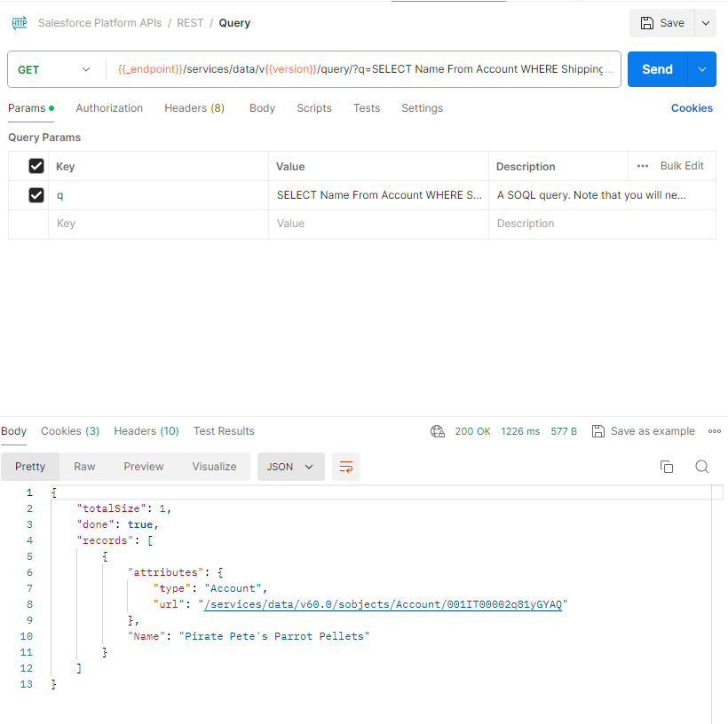The height and width of the screenshot is (724, 728).
Task: Click the "records" key in response
Action: pos(105,540)
